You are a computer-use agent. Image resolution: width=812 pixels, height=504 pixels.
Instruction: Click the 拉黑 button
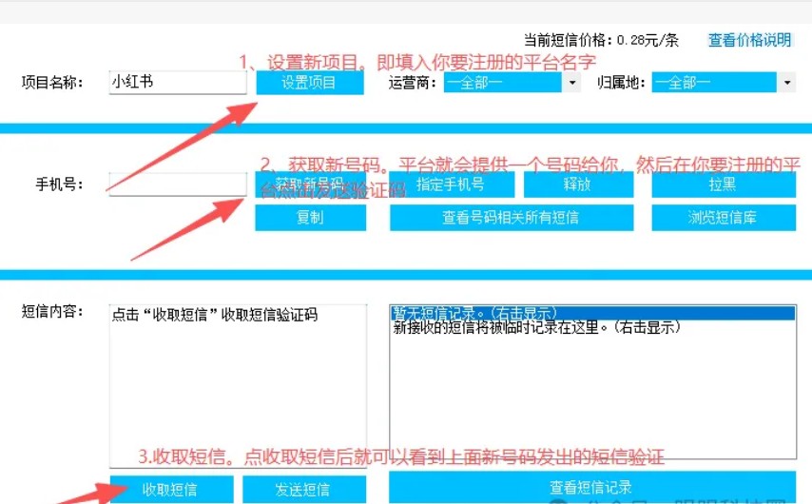pyautogui.click(x=723, y=184)
